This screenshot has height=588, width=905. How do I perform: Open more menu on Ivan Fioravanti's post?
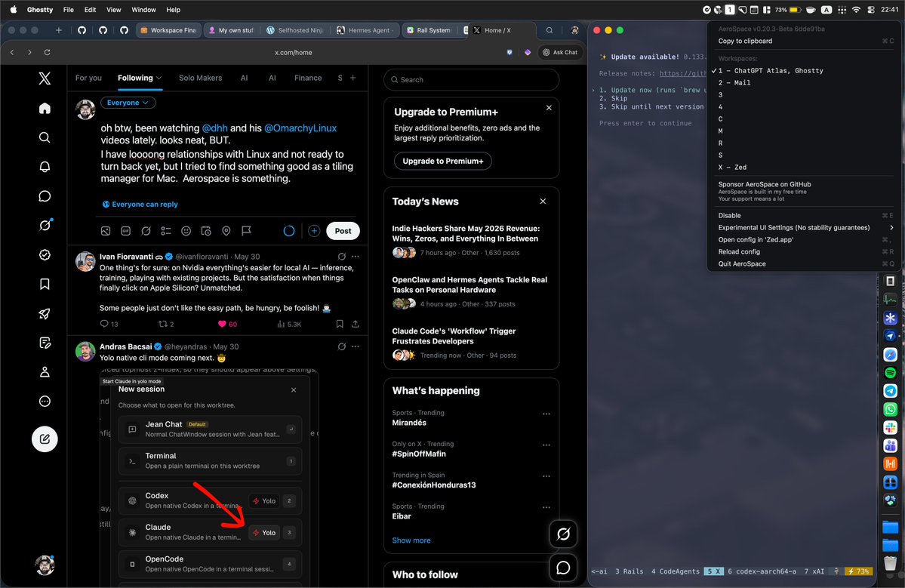click(356, 256)
